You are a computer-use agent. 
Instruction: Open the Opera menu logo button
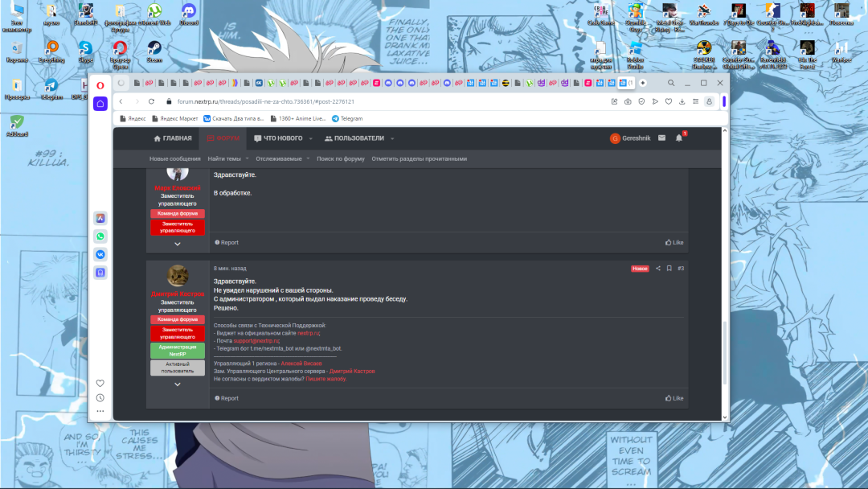tap(100, 85)
